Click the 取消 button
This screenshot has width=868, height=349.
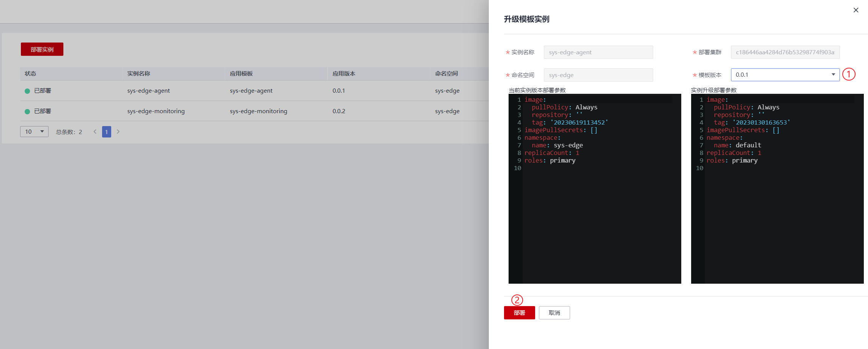(554, 313)
